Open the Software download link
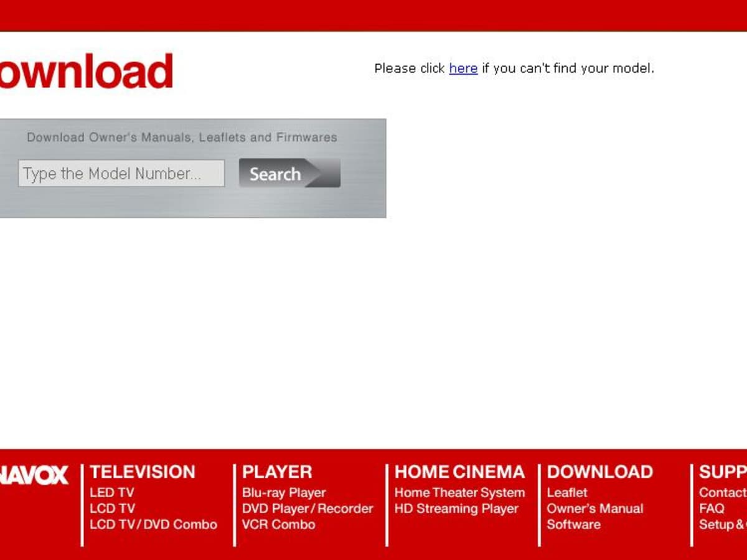 [573, 525]
